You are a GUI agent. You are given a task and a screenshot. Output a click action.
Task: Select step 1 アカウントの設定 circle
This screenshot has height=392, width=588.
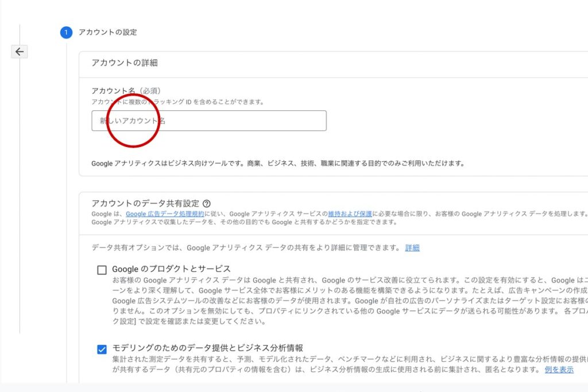[66, 33]
